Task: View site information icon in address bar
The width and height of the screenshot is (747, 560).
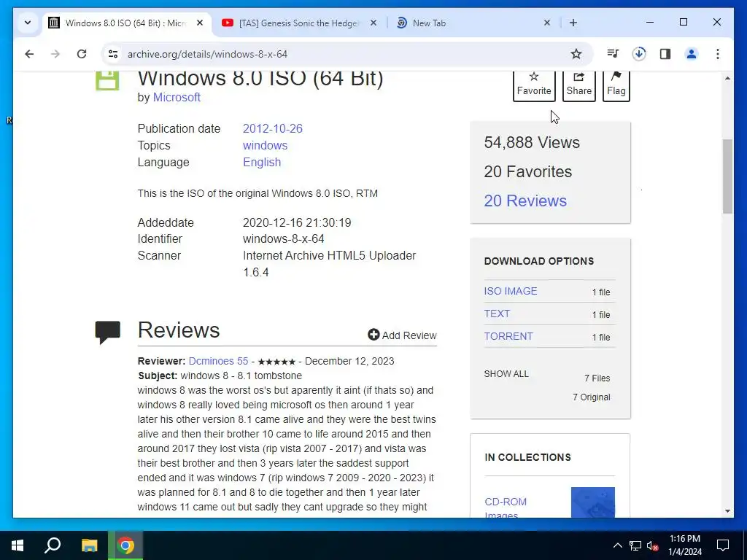Action: (x=113, y=54)
